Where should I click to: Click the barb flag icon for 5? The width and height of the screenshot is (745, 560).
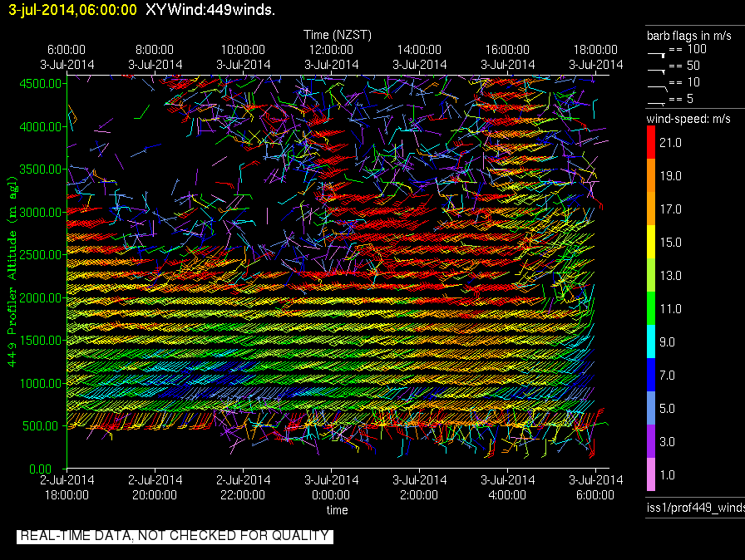point(656,103)
